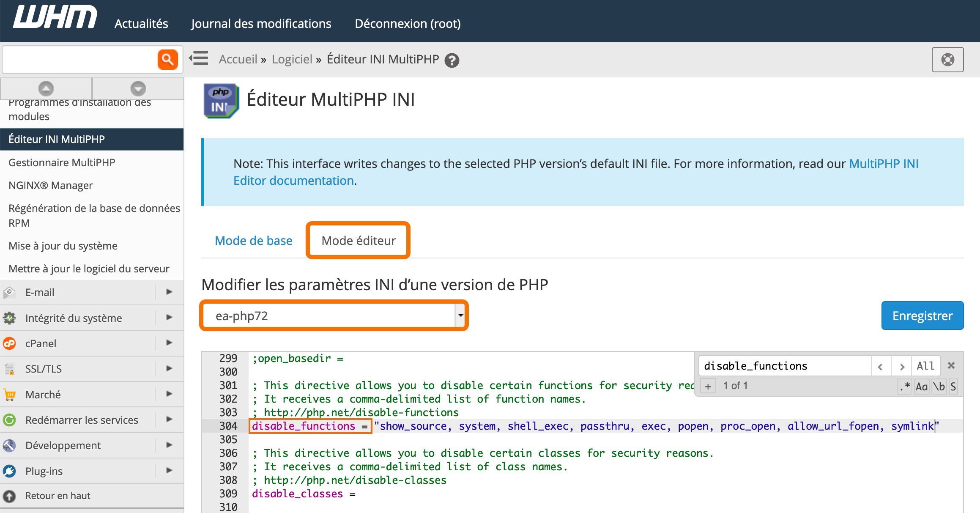This screenshot has height=513, width=980.
Task: Click the Intégrité du système gear icon
Action: 9,318
